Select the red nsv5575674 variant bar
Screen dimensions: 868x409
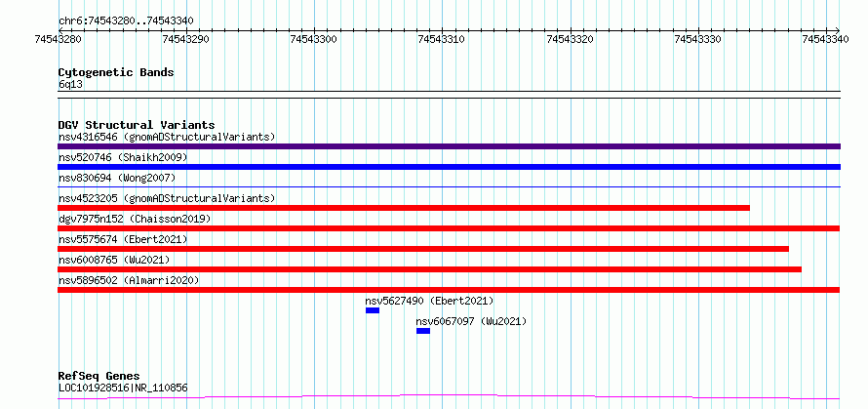coord(423,249)
